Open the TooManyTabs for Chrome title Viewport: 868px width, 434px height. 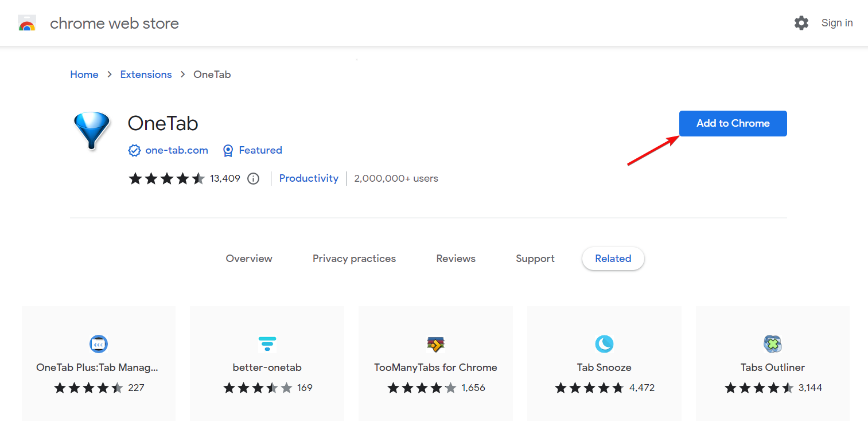click(x=436, y=367)
